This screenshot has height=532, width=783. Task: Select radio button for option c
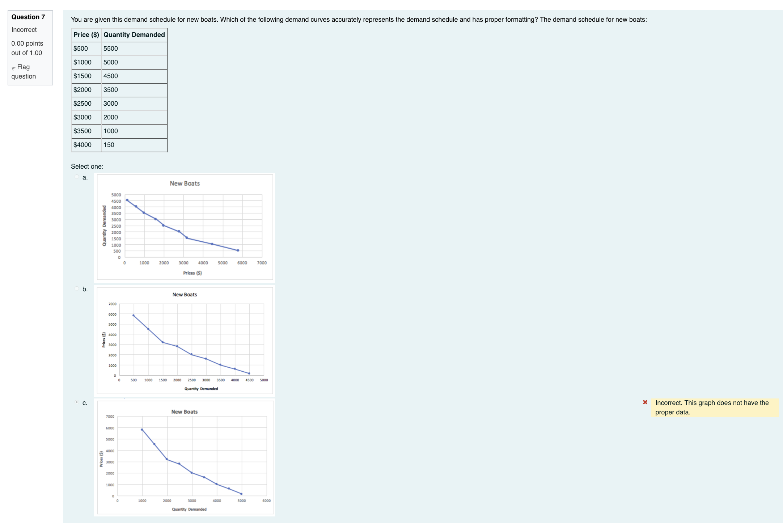click(x=77, y=402)
